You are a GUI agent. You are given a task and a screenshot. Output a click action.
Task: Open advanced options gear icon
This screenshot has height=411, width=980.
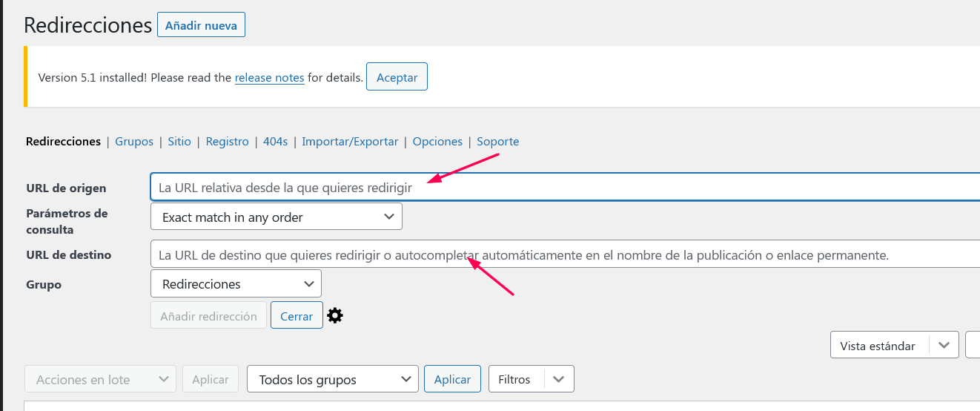[335, 315]
